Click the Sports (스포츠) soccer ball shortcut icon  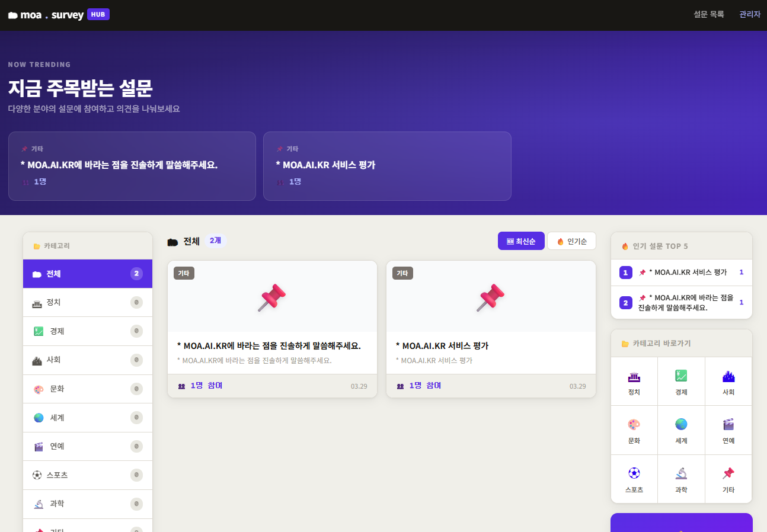click(x=634, y=473)
